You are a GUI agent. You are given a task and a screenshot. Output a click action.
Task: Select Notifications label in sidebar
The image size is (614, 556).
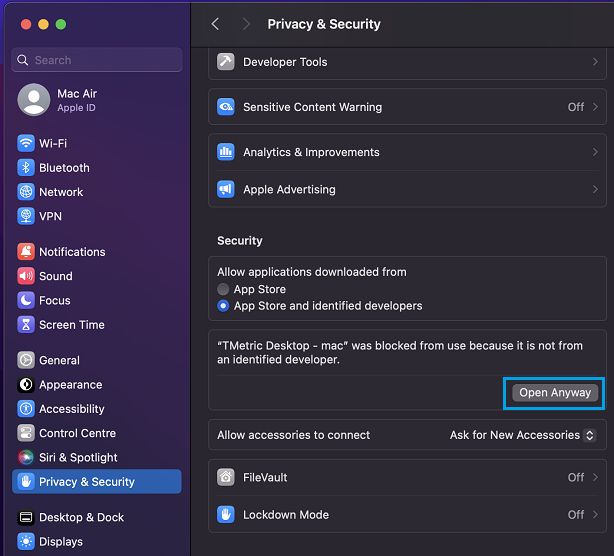(x=72, y=252)
